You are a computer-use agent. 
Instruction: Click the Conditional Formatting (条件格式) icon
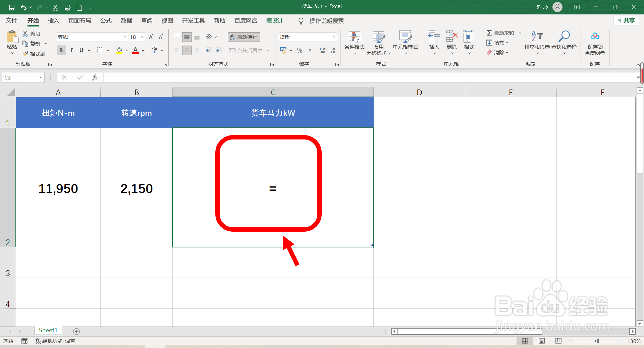tap(355, 37)
